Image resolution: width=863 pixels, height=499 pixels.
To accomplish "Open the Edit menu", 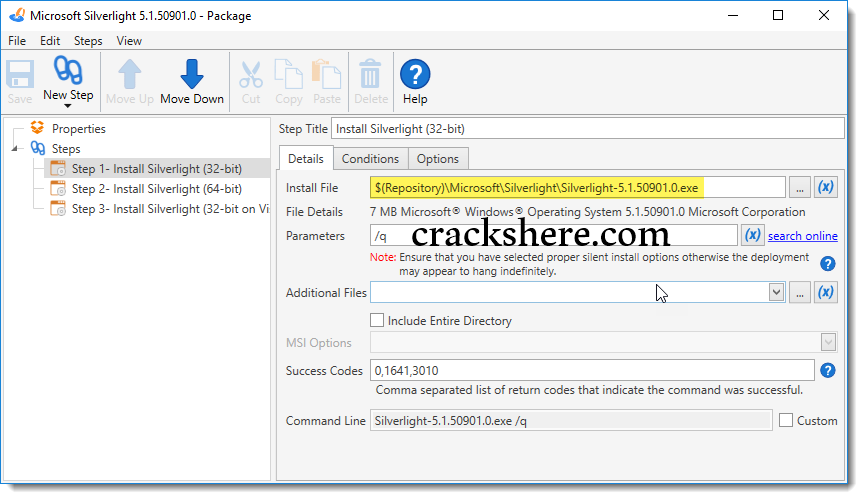I will tap(50, 41).
